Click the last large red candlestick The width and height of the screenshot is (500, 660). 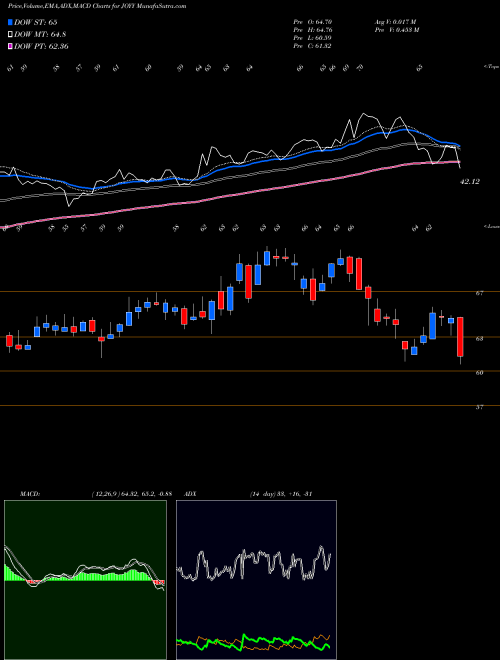pos(460,337)
